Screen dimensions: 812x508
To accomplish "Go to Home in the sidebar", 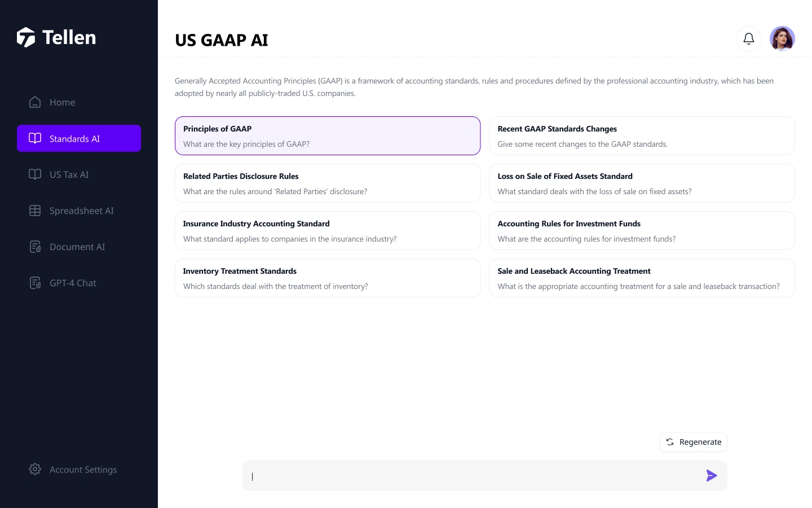I will pyautogui.click(x=62, y=102).
